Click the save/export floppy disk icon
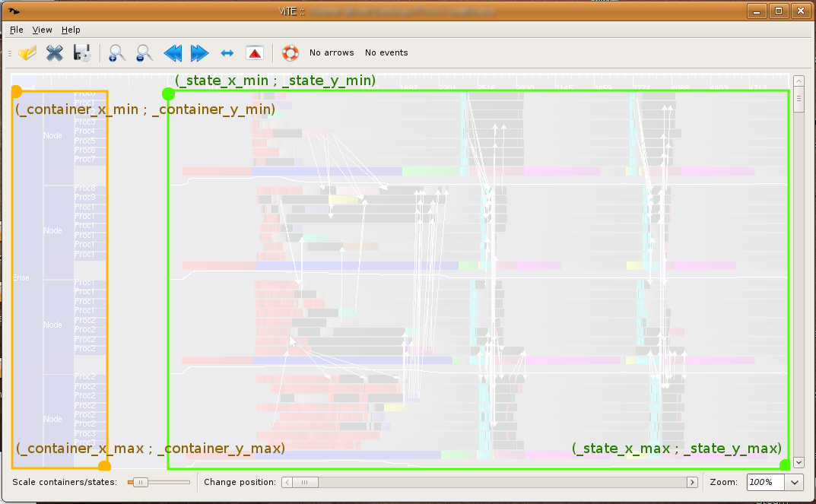The height and width of the screenshot is (504, 816). (x=82, y=53)
